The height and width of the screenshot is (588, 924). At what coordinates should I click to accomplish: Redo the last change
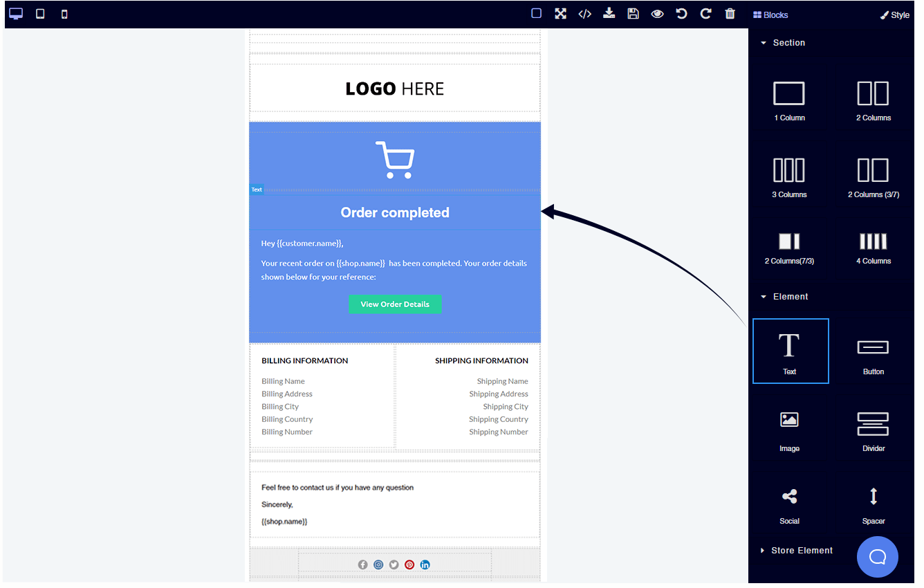[x=705, y=13]
